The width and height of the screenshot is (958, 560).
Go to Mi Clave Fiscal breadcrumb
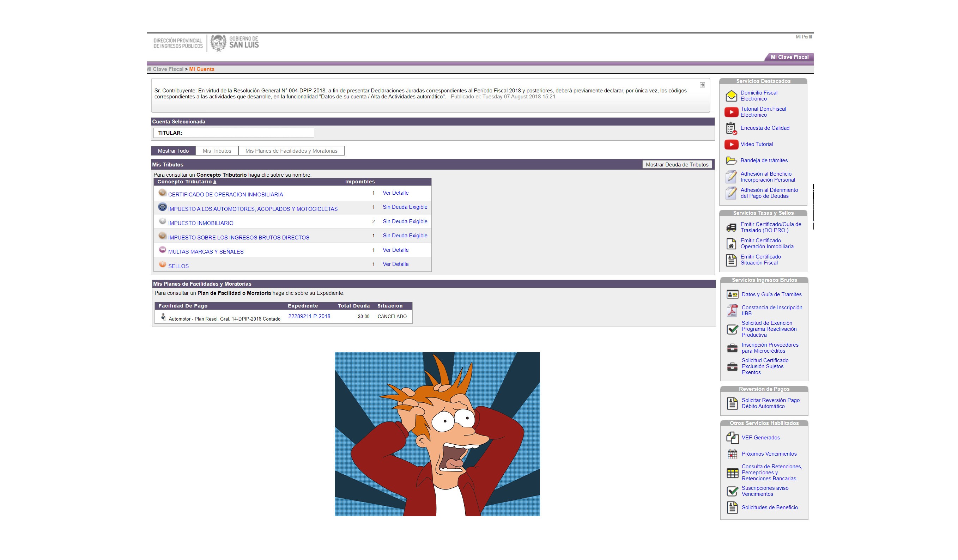click(165, 69)
